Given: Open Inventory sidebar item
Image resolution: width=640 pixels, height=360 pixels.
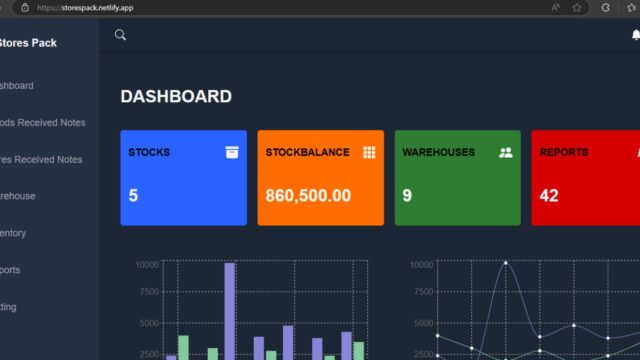Looking at the screenshot, I should point(13,233).
